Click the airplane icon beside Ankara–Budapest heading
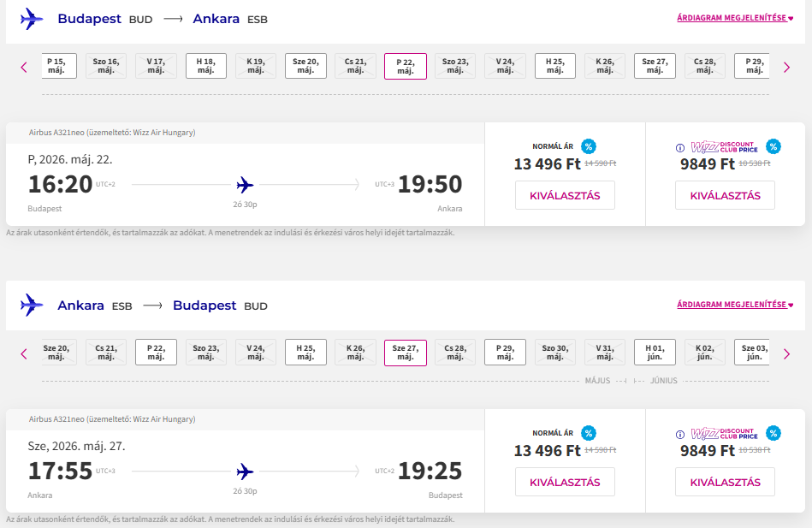812x528 pixels. 32,305
